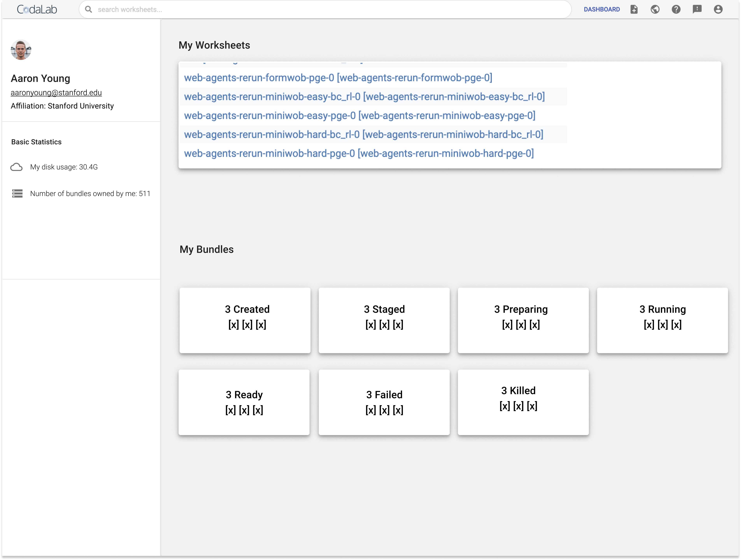Click the search magnifier icon

[x=88, y=9]
